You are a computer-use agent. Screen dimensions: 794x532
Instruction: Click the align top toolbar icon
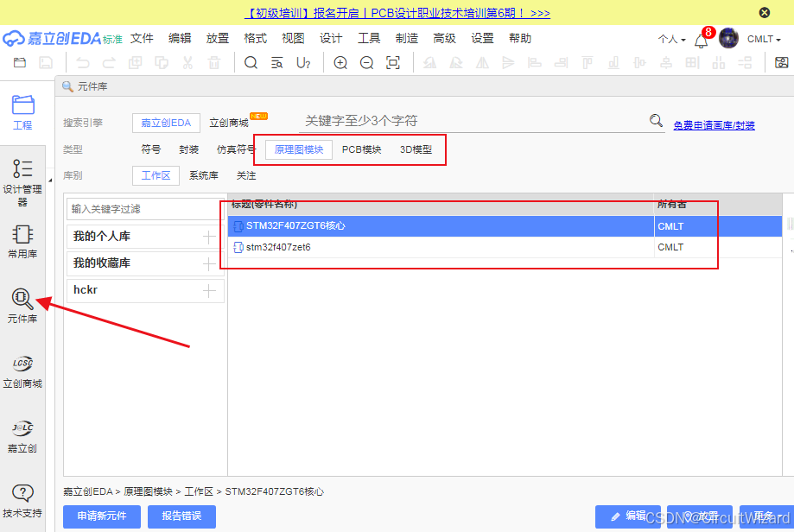point(588,63)
